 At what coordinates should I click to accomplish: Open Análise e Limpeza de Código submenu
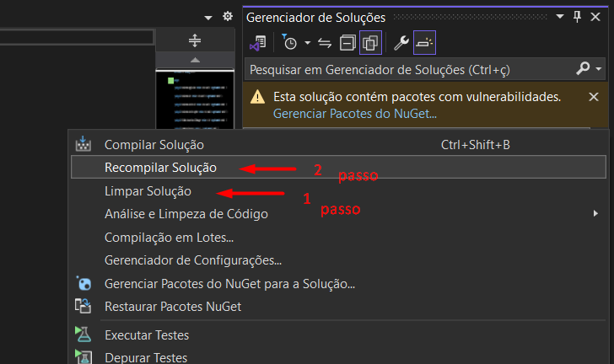(339, 214)
